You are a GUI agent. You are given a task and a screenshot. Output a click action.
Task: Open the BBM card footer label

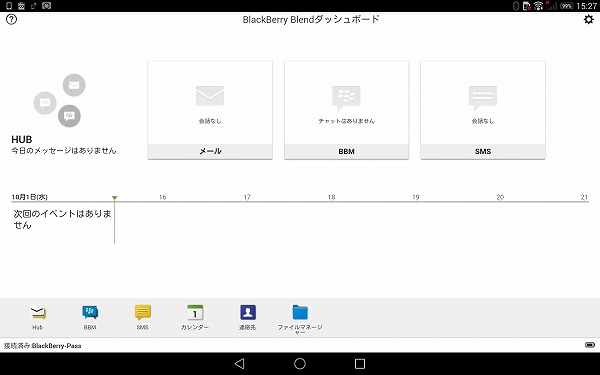pyautogui.click(x=346, y=151)
